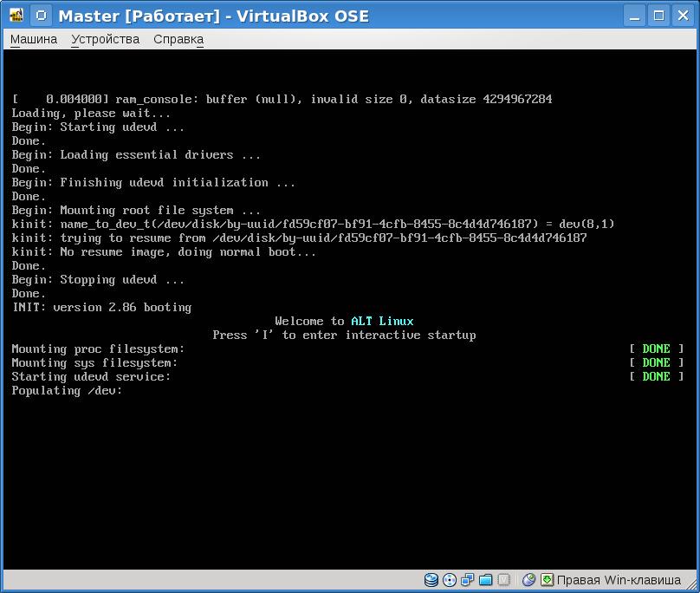This screenshot has width=700, height=593.
Task: Click the hard disk activity indicator
Action: [431, 580]
